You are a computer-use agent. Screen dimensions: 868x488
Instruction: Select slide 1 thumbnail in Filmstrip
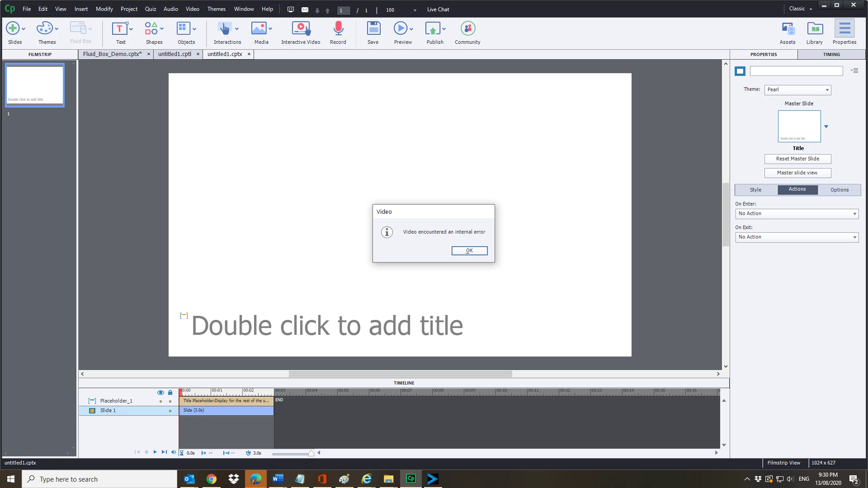coord(35,85)
